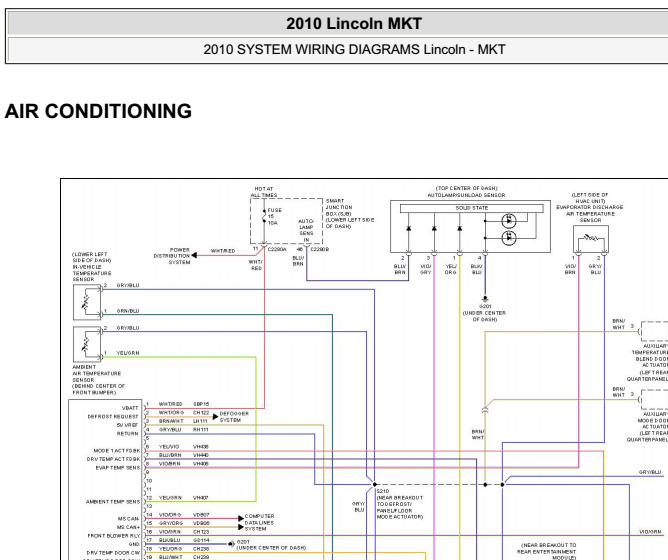Click circuit code GD114
Image resolution: width=668 pixels, height=560 pixels.
201,540
